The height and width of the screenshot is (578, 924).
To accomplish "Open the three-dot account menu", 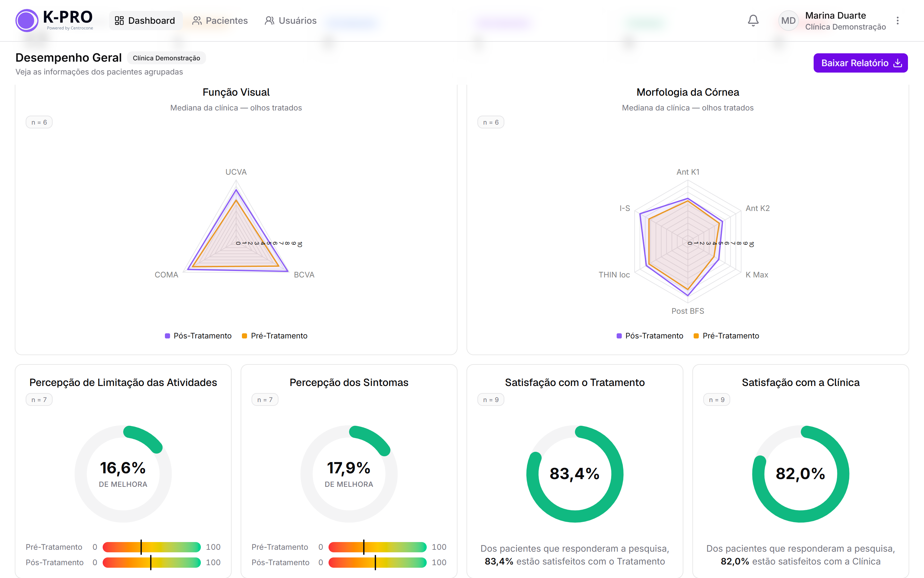I will pos(898,21).
